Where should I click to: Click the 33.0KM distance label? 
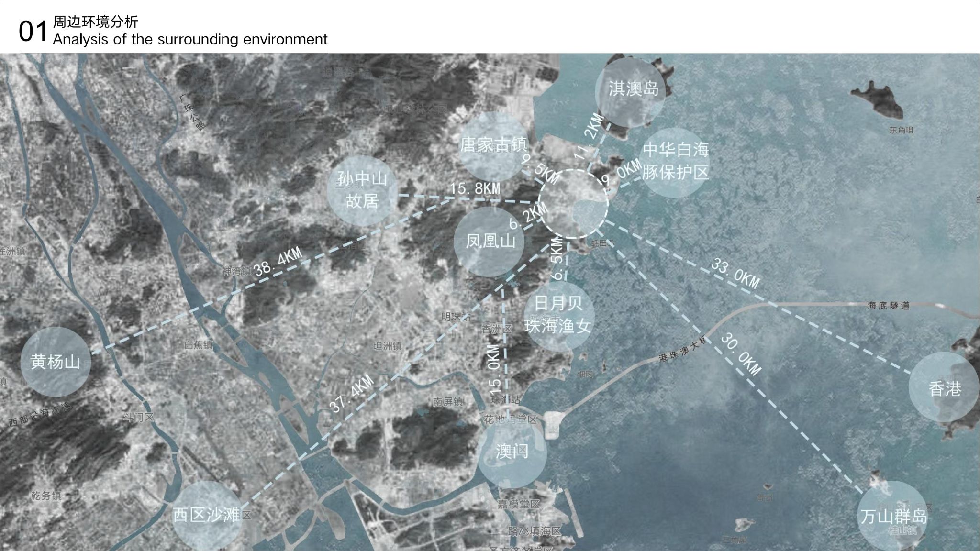[x=735, y=274]
